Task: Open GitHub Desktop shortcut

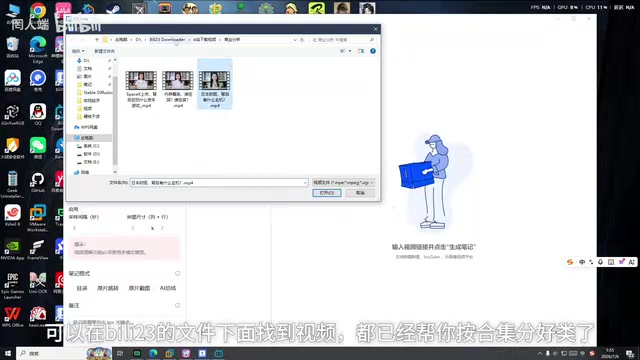Action: tap(38, 182)
